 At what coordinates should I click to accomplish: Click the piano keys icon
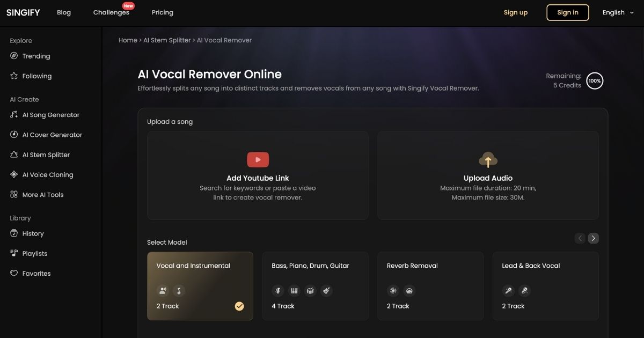tap(294, 291)
